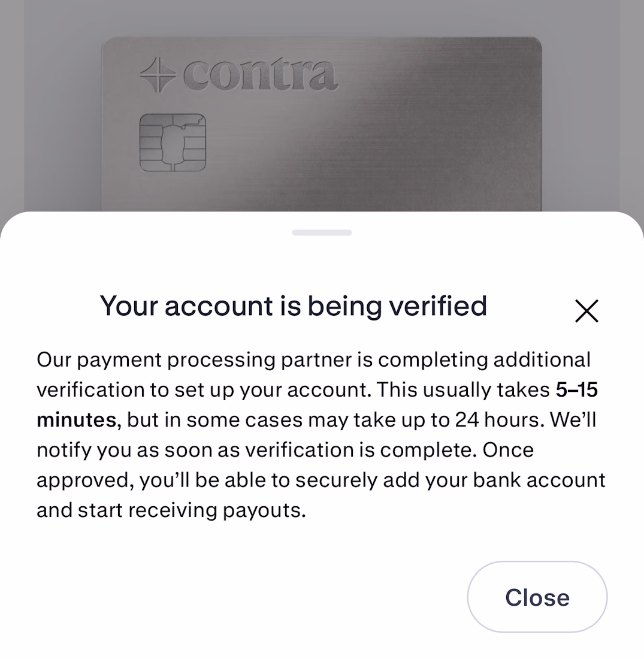Screen dimensions: 644x659
Task: Click the dimmed background left of the card
Action: click(50, 126)
